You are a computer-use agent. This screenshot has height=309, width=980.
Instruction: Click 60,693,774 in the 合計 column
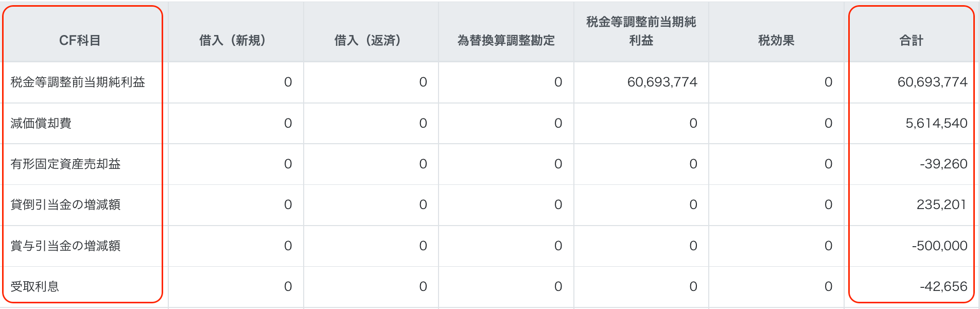click(932, 82)
